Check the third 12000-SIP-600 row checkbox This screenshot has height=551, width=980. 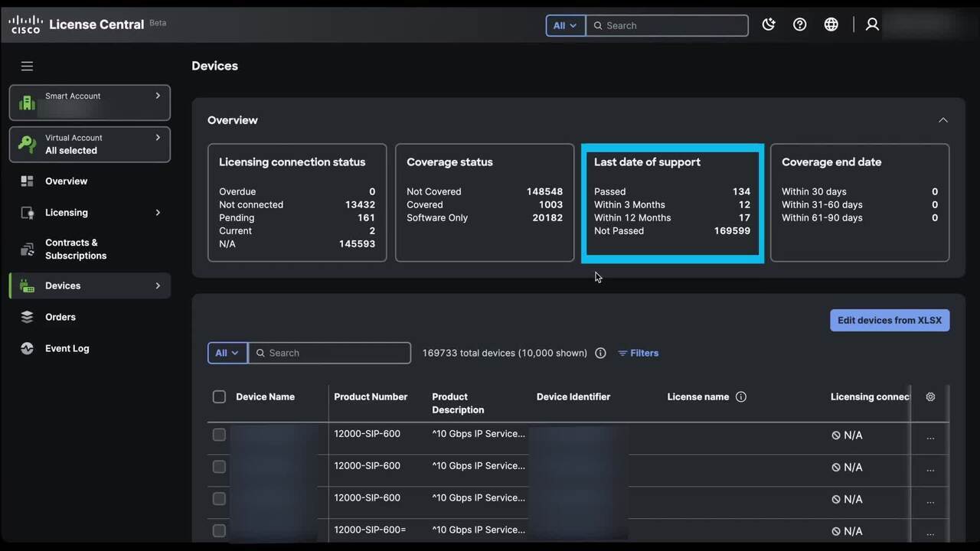tap(219, 499)
